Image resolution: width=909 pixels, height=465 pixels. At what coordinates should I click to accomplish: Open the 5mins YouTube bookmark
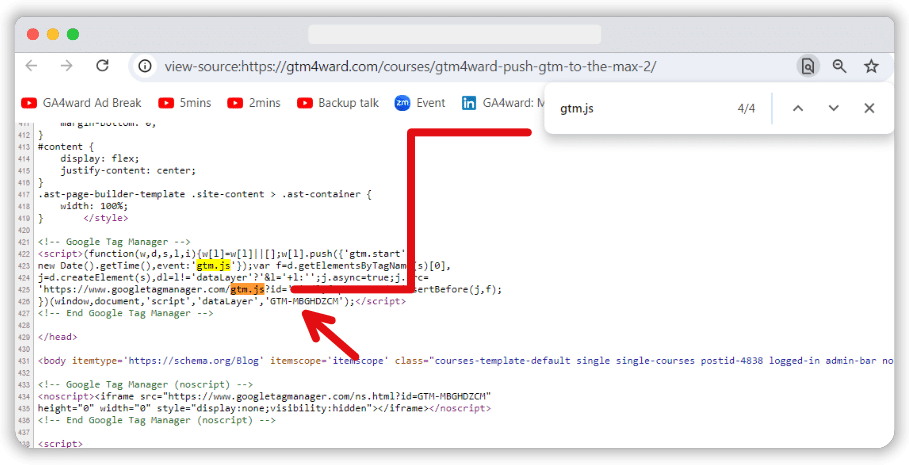point(185,103)
